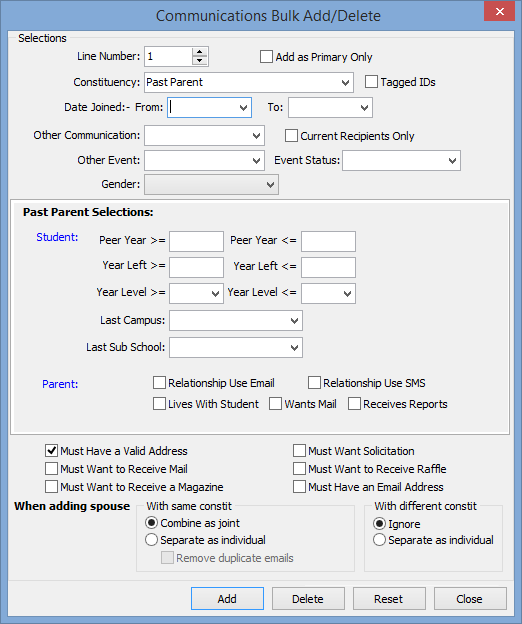Check Current Recipients Only
The height and width of the screenshot is (624, 522).
(291, 136)
